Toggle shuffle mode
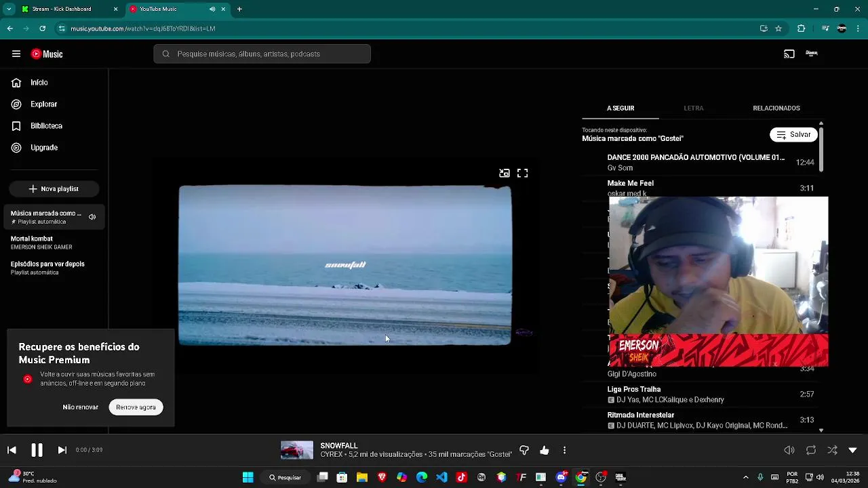The image size is (868, 488). (832, 450)
